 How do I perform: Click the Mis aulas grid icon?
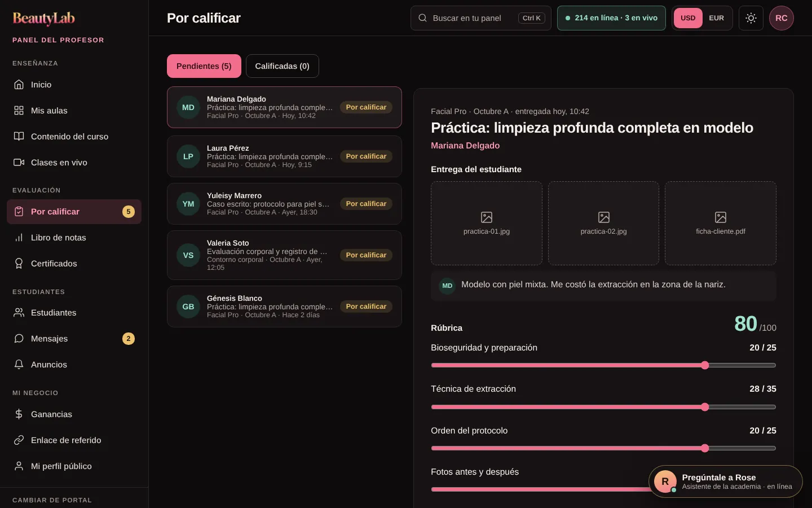coord(19,111)
